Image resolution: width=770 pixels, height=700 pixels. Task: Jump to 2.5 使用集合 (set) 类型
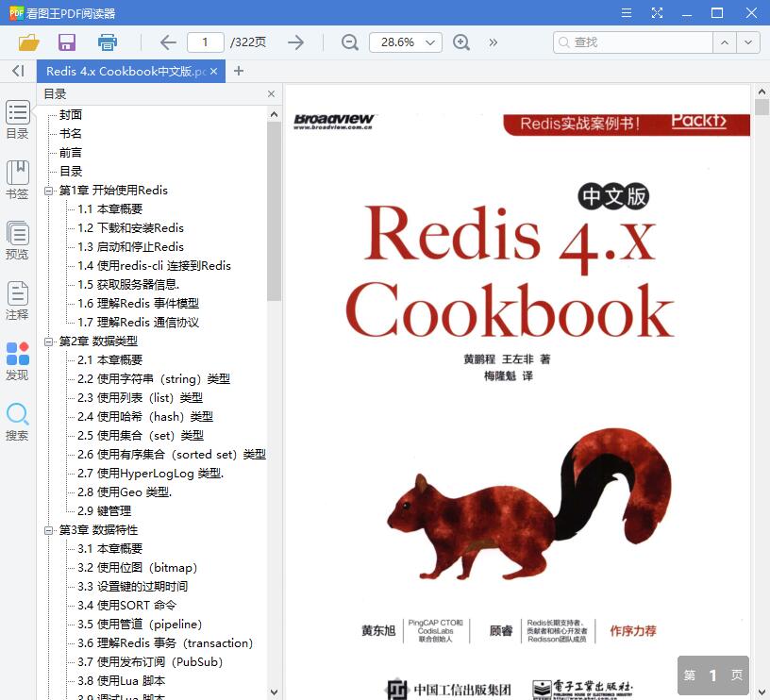click(x=141, y=436)
